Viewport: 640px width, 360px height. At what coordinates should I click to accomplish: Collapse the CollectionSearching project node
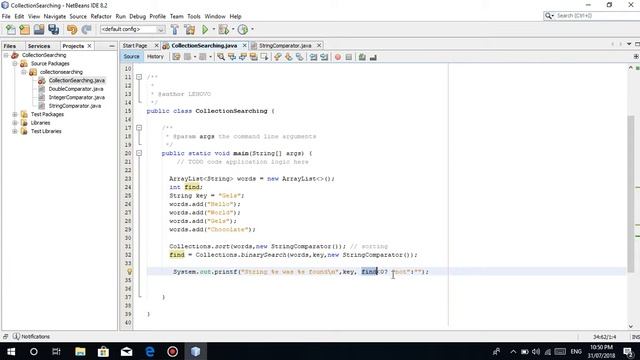[6, 55]
